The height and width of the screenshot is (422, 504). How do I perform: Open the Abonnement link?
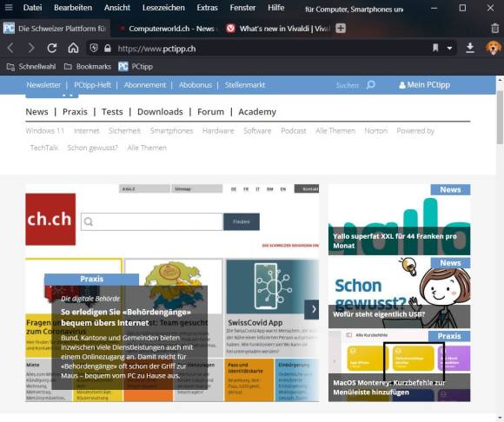[145, 85]
